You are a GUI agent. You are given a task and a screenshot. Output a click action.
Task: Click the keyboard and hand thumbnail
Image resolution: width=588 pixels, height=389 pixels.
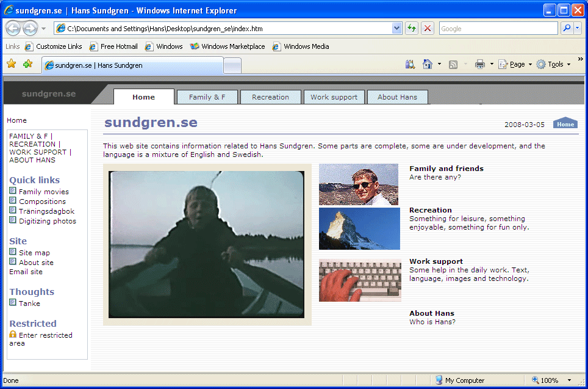[360, 280]
